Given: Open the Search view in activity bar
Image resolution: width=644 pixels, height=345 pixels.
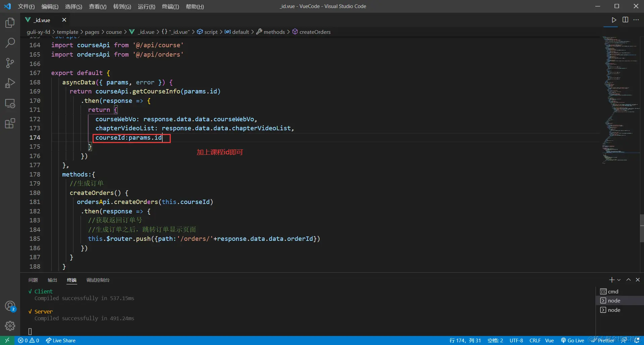Looking at the screenshot, I should click(x=10, y=43).
